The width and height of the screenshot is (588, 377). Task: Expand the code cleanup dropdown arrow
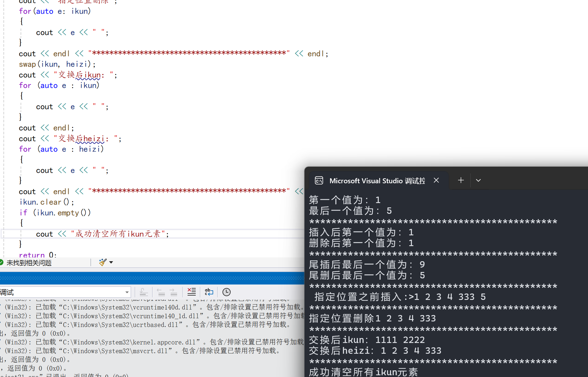[111, 262]
